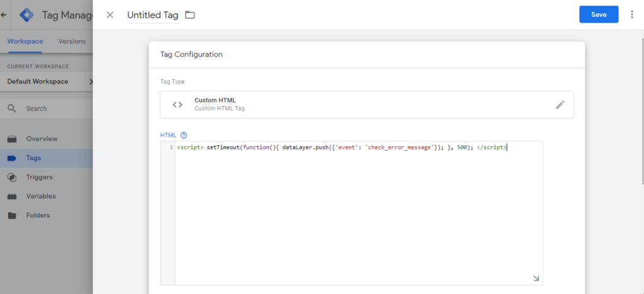Image resolution: width=644 pixels, height=294 pixels.
Task: Click the closing </script> tag in the code
Action: coord(492,148)
